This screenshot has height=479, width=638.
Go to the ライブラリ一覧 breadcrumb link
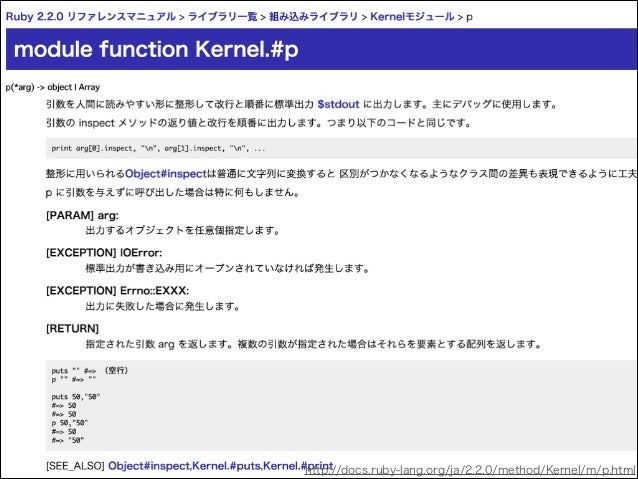223,17
